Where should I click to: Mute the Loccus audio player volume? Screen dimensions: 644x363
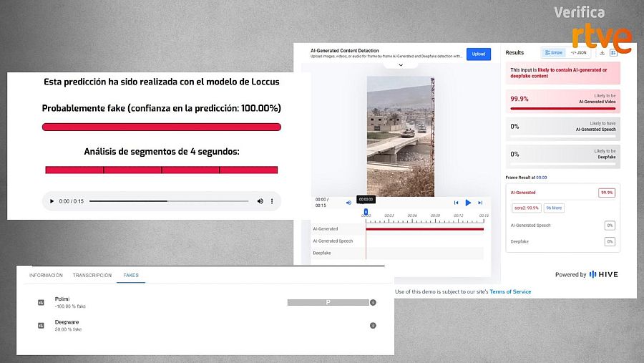point(260,201)
